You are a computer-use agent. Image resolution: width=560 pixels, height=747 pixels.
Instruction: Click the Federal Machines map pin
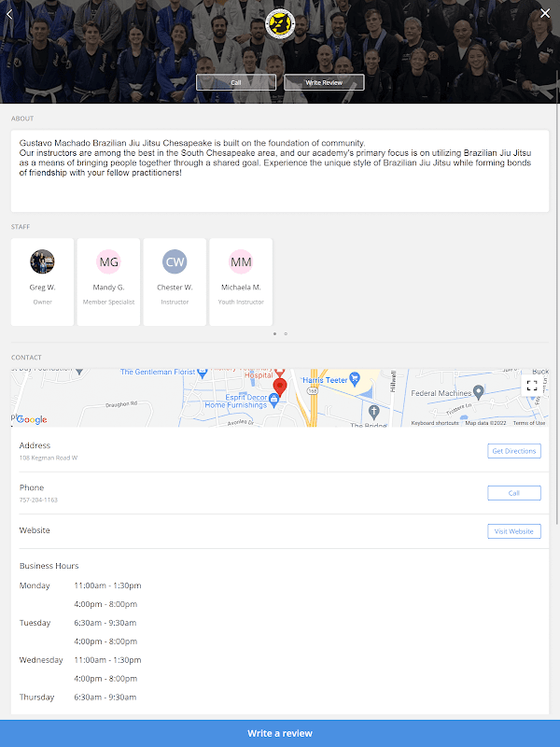pos(479,392)
